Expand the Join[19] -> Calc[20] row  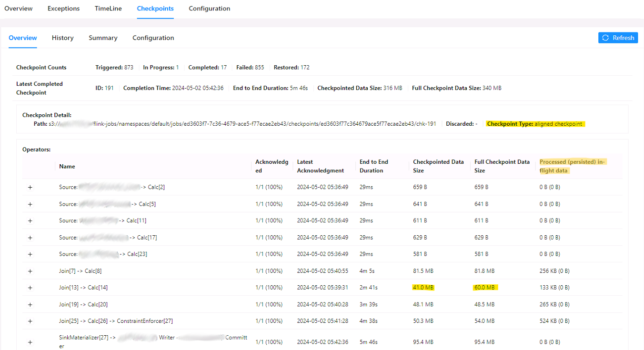coord(30,304)
